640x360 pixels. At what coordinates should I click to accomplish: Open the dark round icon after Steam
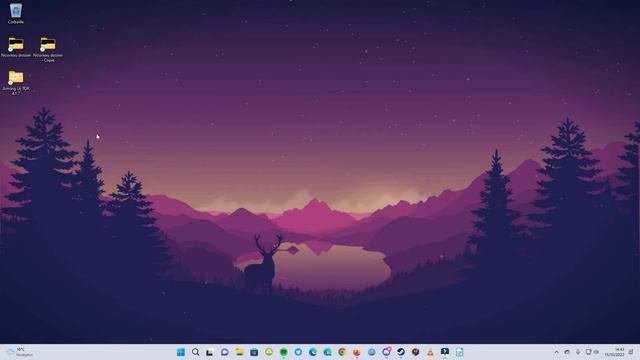416,352
